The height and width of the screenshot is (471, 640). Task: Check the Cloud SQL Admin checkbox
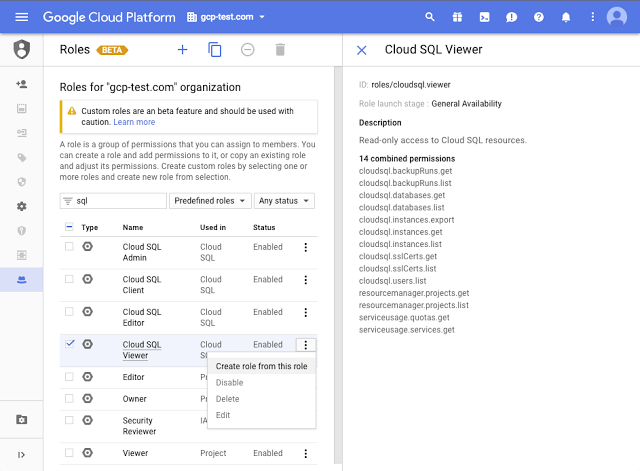click(69, 246)
